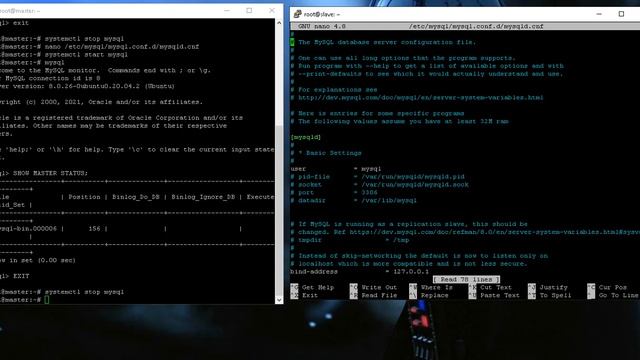Click scroll-down arrow in master terminal scrollbar
This screenshot has width=640, height=360.
pyautogui.click(x=279, y=300)
